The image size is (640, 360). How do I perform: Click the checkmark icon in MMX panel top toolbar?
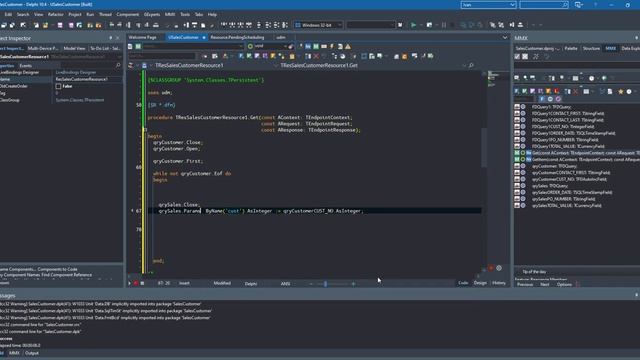point(517,57)
